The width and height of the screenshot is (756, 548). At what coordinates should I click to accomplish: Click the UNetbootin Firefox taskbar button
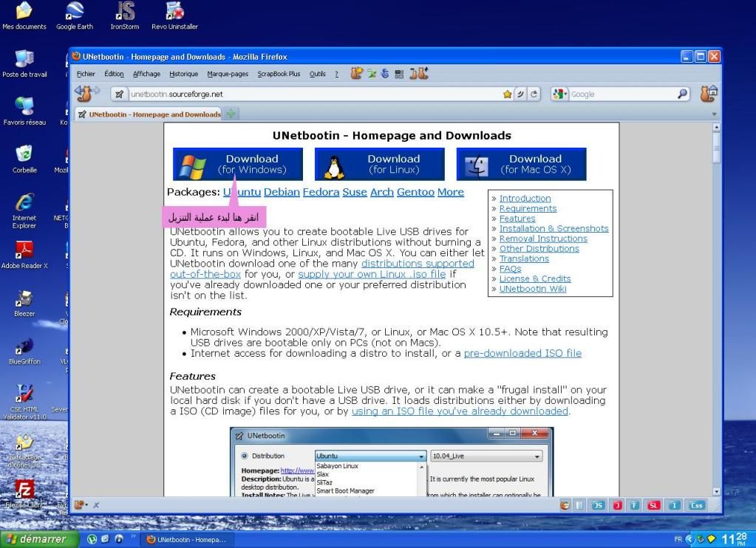[x=188, y=539]
